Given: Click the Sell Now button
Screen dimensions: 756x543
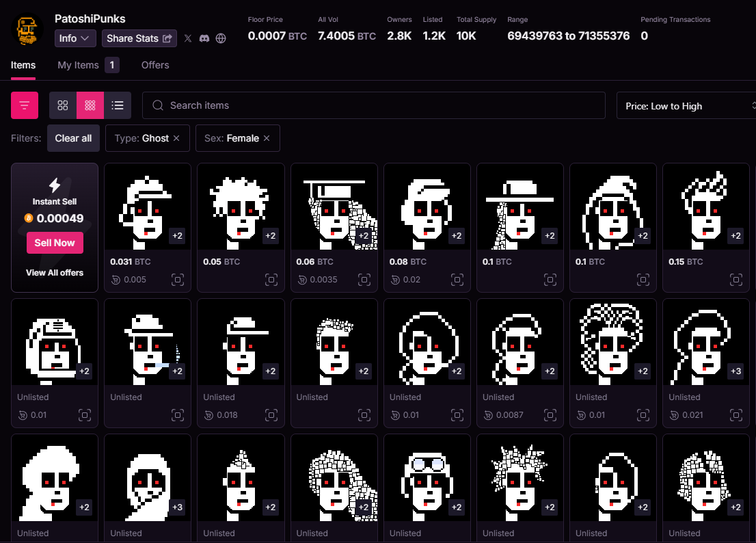Looking at the screenshot, I should pyautogui.click(x=55, y=243).
